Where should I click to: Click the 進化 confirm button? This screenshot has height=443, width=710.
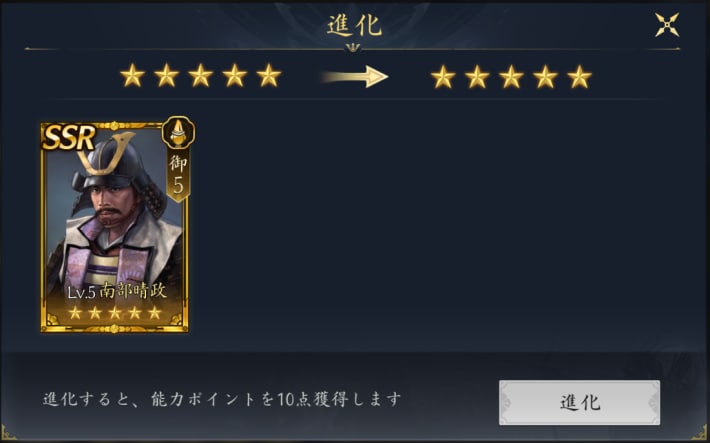coord(579,402)
